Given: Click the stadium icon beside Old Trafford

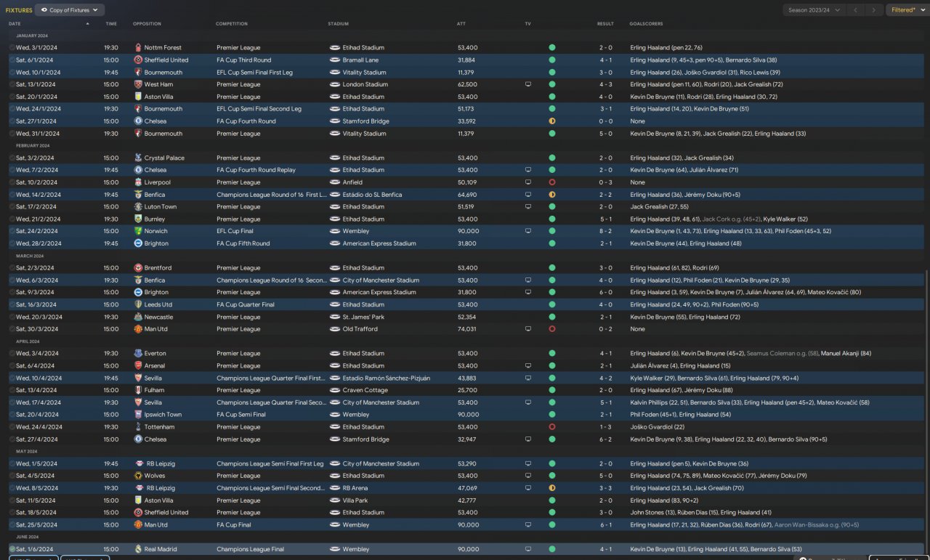Looking at the screenshot, I should click(x=335, y=329).
